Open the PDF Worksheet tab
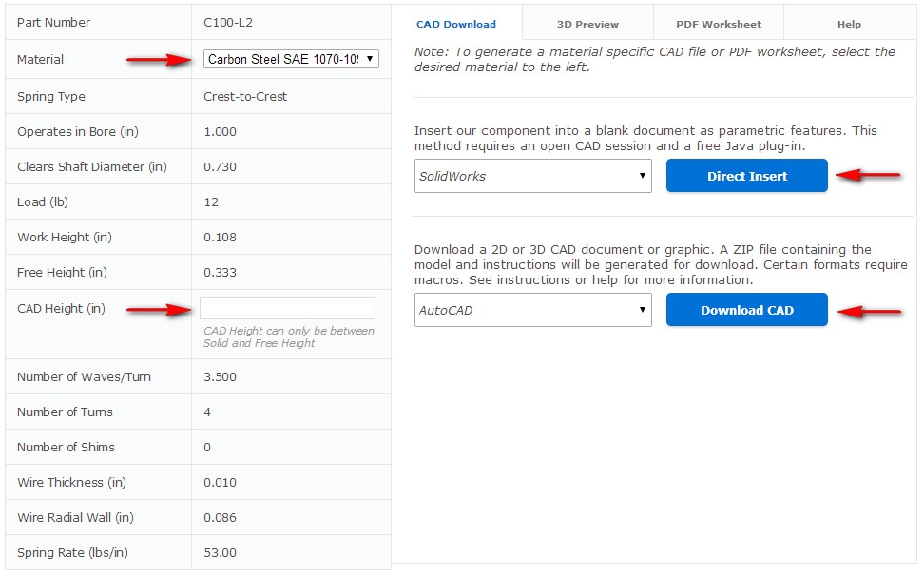Viewport: 924px width, 575px height. coord(719,24)
